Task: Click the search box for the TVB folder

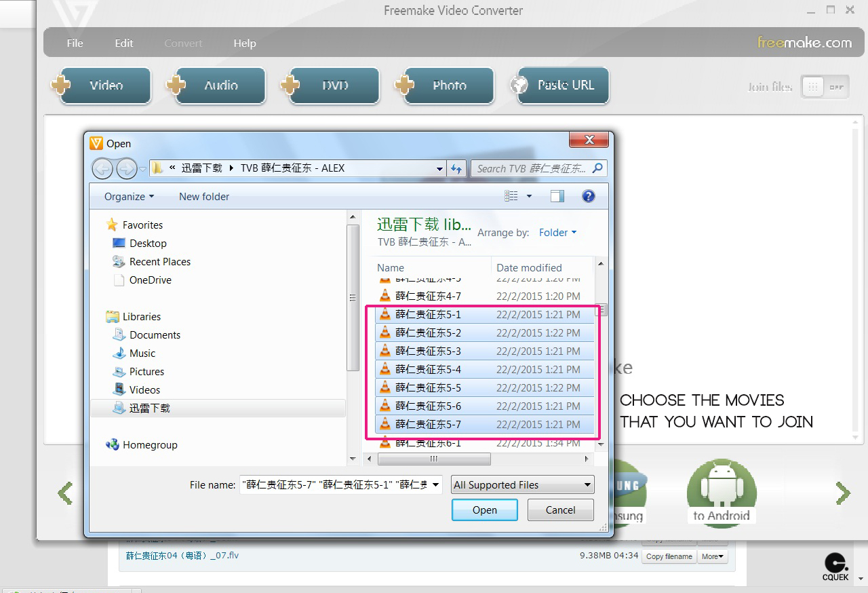Action: 538,168
